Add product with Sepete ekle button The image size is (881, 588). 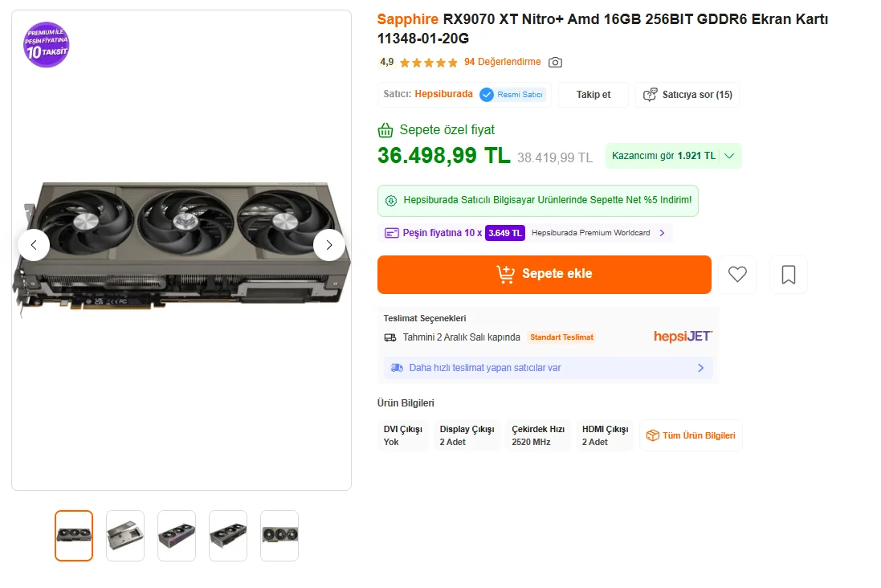click(545, 275)
